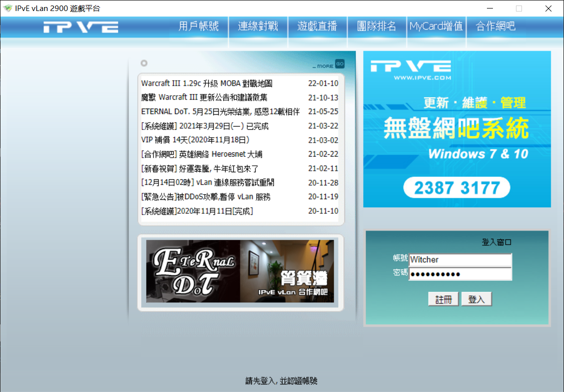Open news VIP 補償 14天
This screenshot has height=392, width=564.
point(195,140)
